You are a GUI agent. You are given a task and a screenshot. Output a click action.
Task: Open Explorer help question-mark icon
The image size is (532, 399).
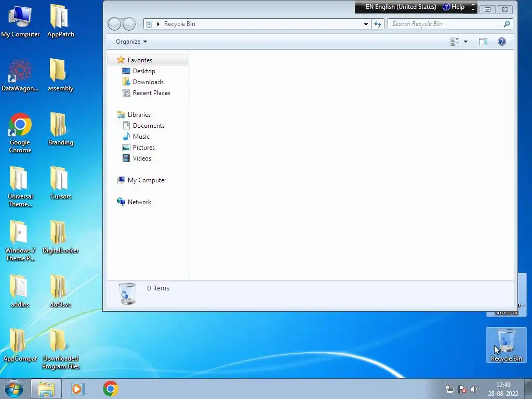501,42
